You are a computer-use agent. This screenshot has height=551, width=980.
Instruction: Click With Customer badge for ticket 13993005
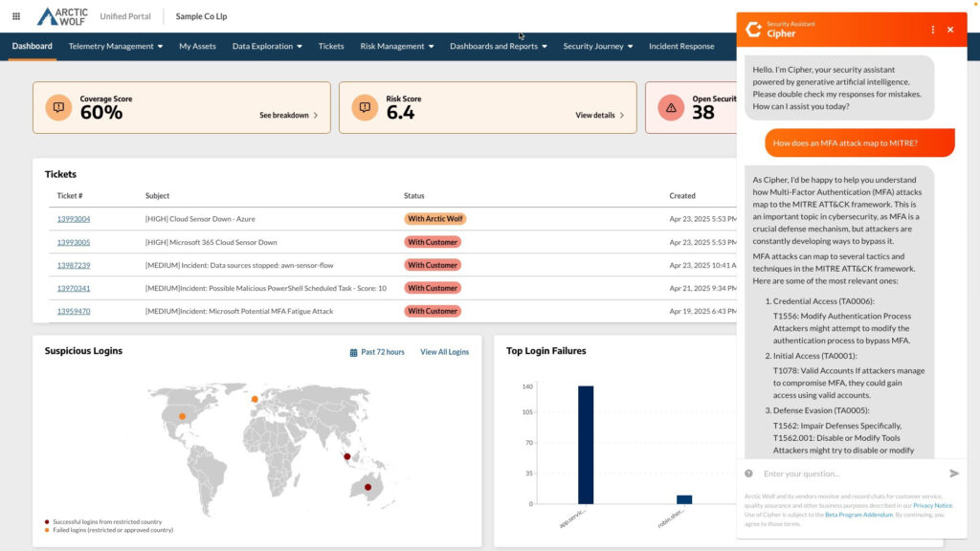(433, 242)
